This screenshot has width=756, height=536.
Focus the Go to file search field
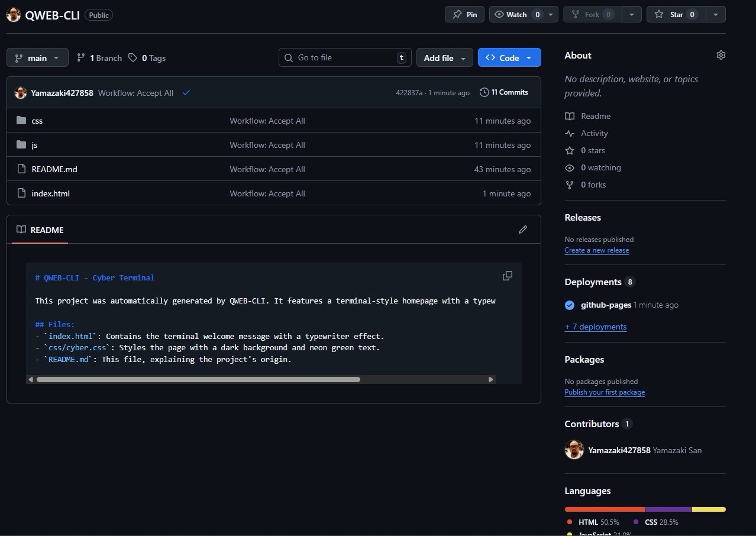pos(345,57)
